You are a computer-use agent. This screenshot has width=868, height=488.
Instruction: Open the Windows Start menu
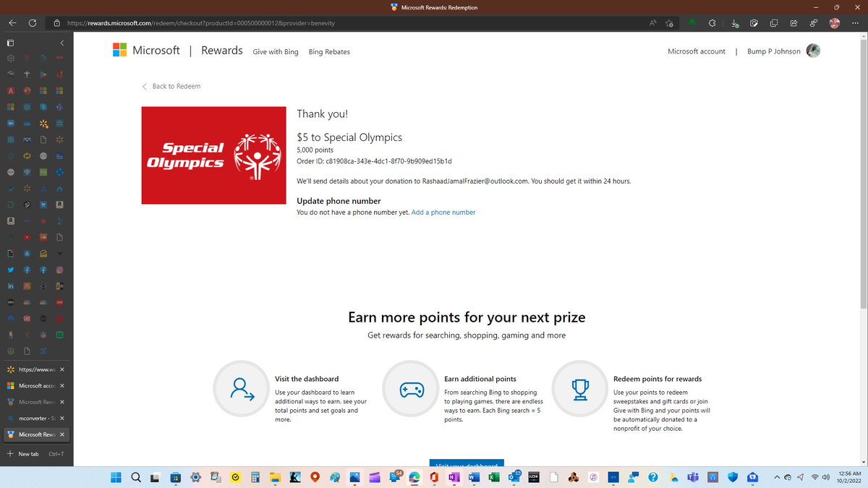(116, 477)
